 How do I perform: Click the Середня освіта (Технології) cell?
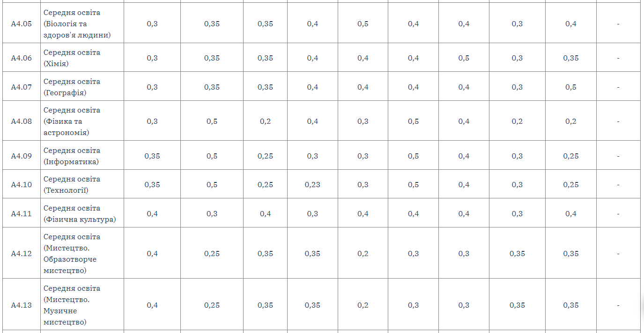[82, 184]
